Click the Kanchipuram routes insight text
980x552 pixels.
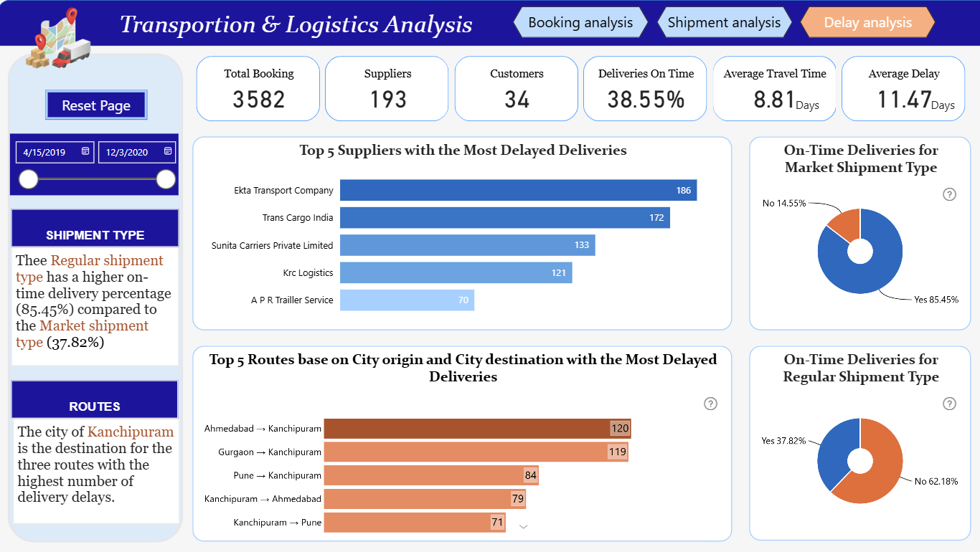[95, 465]
